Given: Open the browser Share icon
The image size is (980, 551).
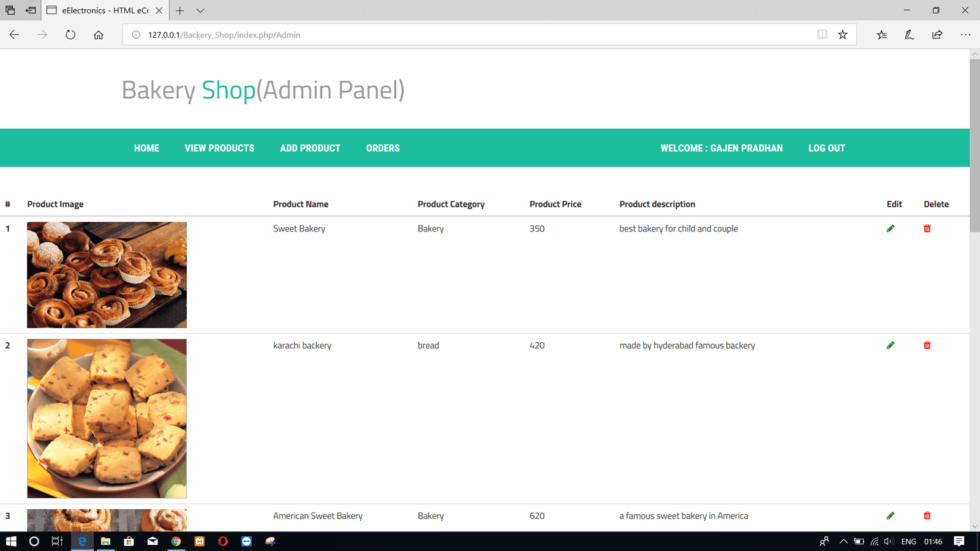Looking at the screenshot, I should [937, 35].
